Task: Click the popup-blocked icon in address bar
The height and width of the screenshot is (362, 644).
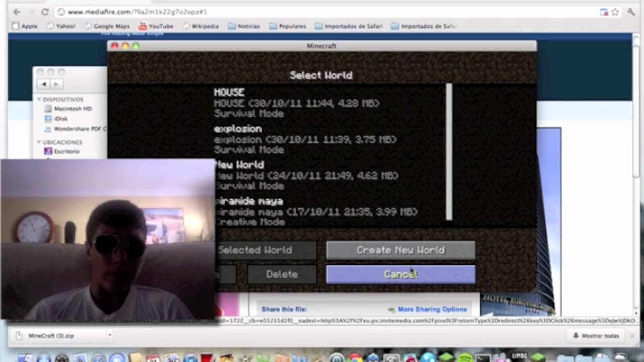Action: coord(604,12)
